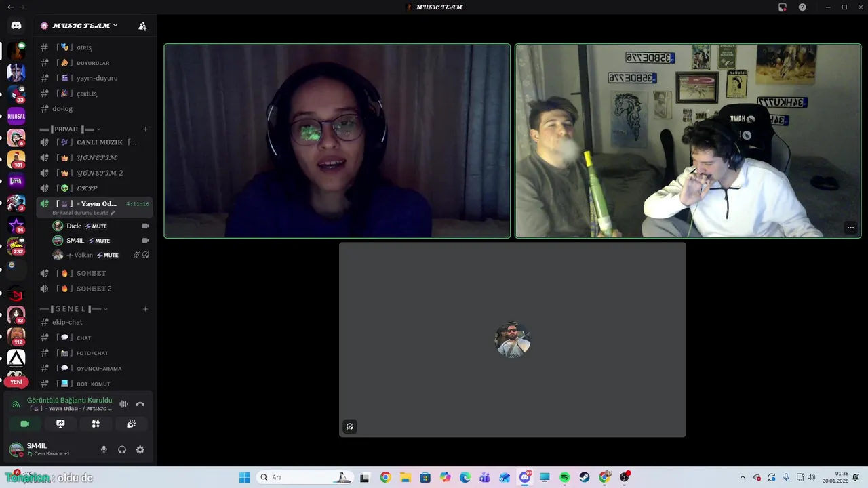The height and width of the screenshot is (488, 868).
Task: Open the NILOSAL server icon
Action: (16, 116)
